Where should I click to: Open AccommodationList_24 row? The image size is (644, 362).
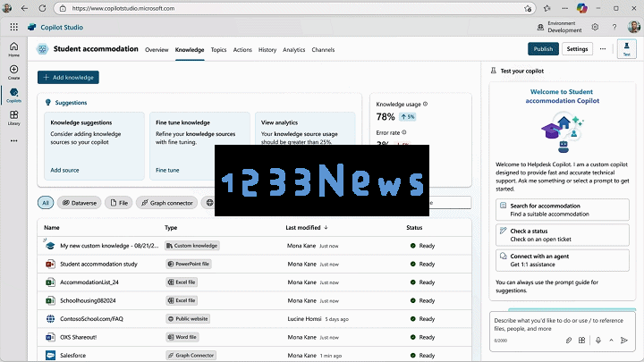pyautogui.click(x=254, y=282)
